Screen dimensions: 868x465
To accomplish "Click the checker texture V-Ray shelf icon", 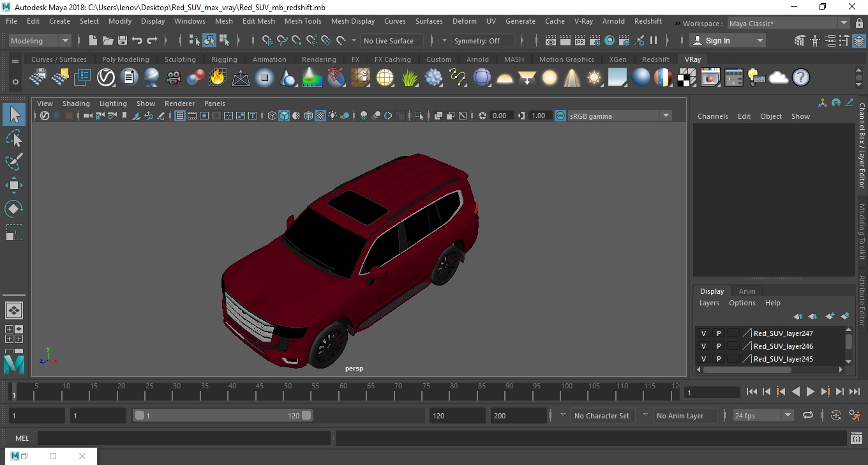I will coord(687,78).
